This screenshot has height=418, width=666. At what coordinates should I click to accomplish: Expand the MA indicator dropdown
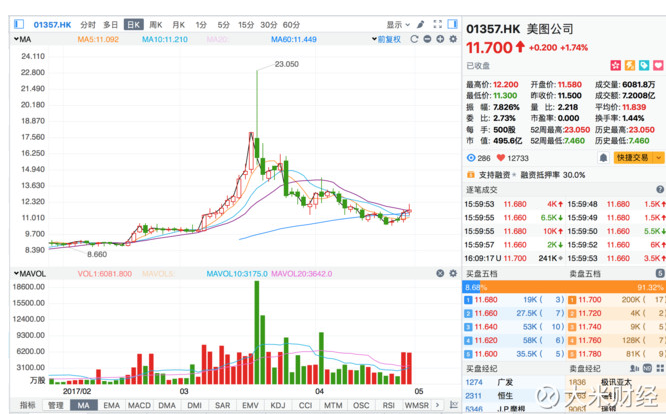[22, 39]
